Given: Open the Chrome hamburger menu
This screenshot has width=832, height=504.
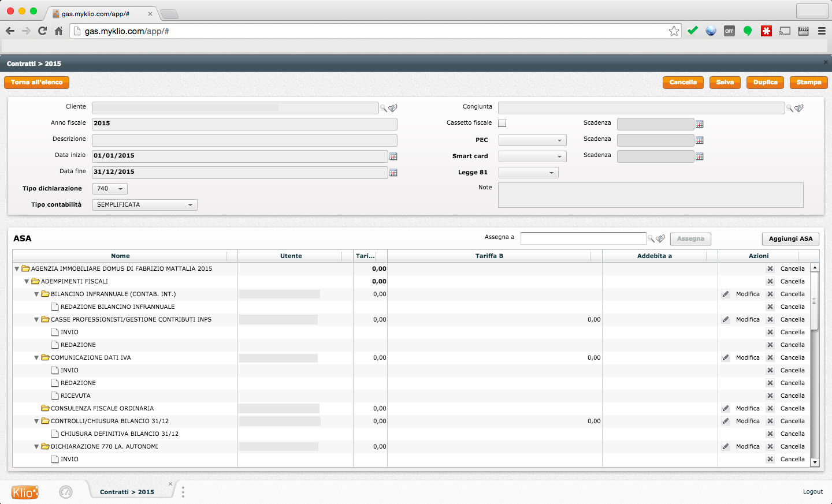Looking at the screenshot, I should coord(822,31).
